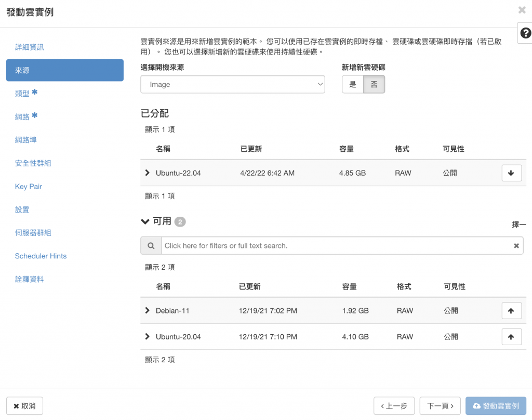The width and height of the screenshot is (532, 420).
Task: Allocate Ubuntu-20.04 image with up arrow
Action: pyautogui.click(x=511, y=337)
